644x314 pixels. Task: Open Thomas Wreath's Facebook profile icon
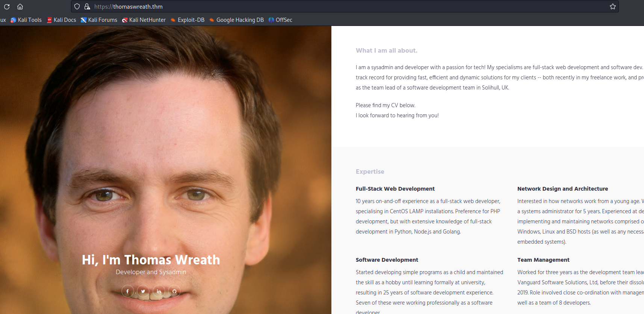(x=127, y=291)
